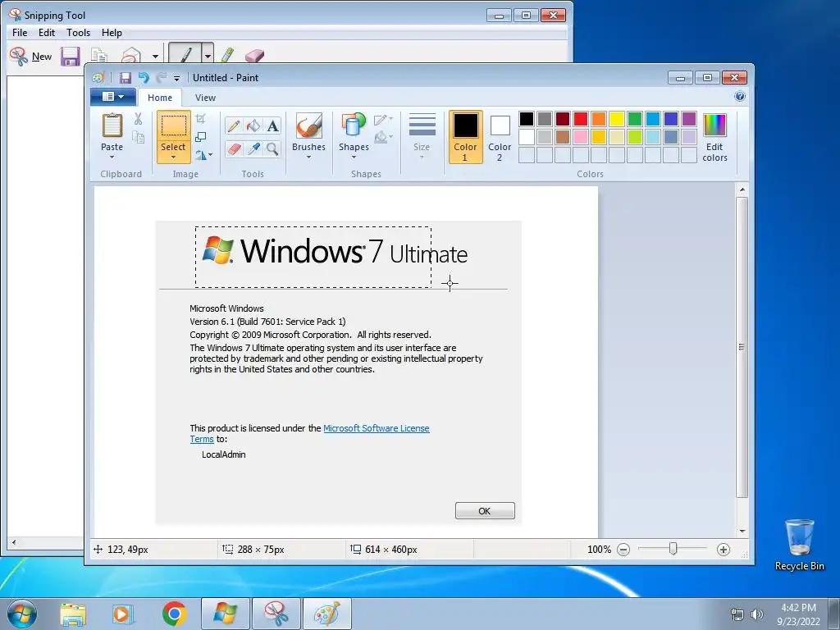Click the vertical scrollbar down arrow in Paint
Screen dimensions: 840x630
[x=742, y=531]
